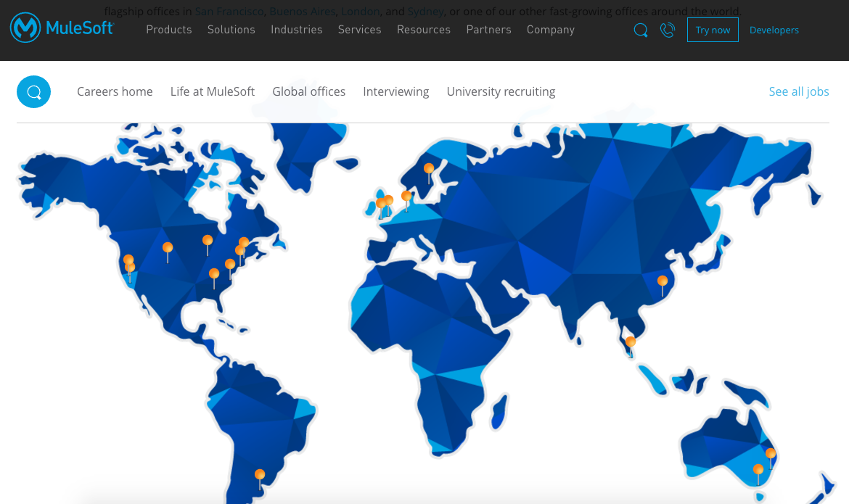The width and height of the screenshot is (849, 504).
Task: Open the University recruiting section
Action: tap(501, 91)
